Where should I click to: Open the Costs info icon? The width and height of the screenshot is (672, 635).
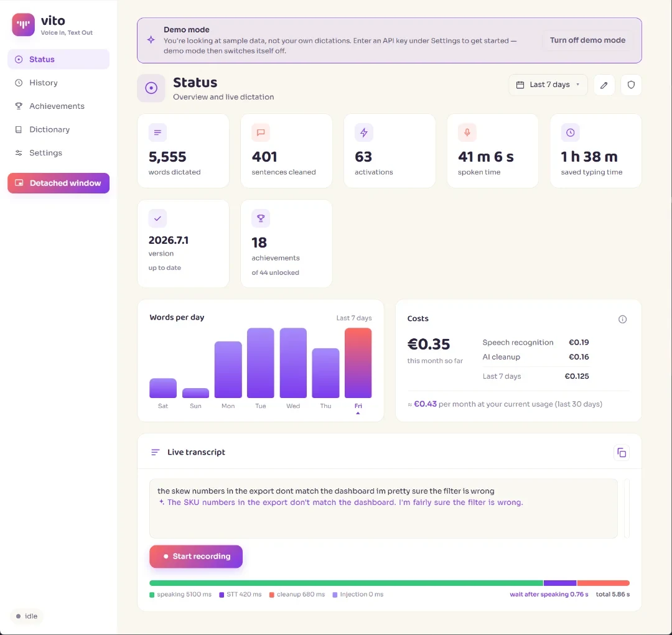(622, 319)
